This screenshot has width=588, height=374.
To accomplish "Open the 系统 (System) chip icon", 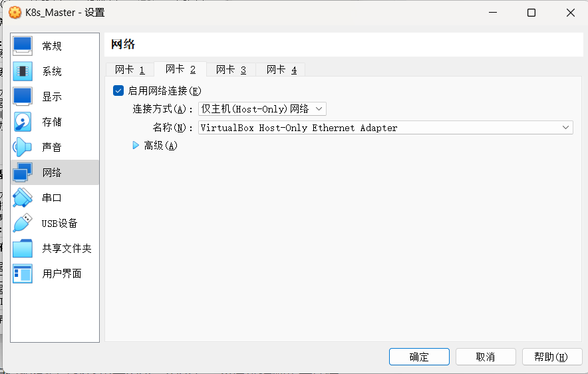I will (23, 71).
